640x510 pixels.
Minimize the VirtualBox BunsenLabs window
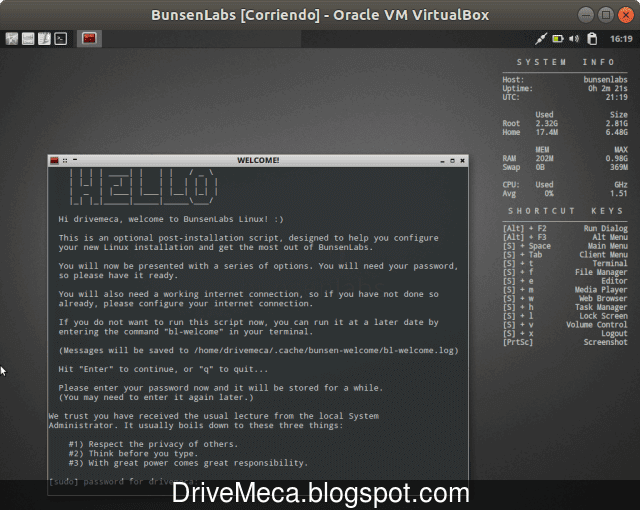(x=586, y=15)
